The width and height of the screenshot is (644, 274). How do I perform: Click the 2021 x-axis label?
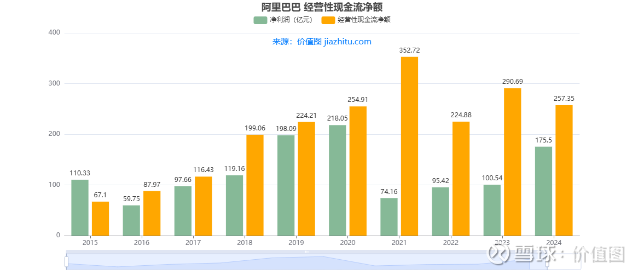[399, 243]
